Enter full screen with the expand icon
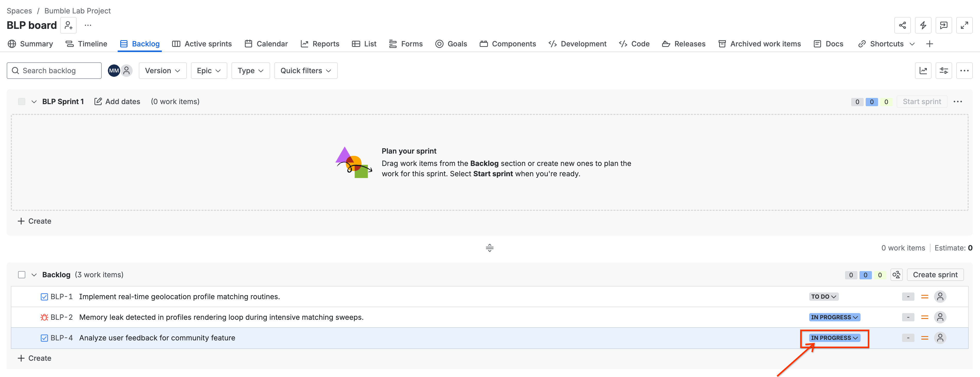980x377 pixels. click(964, 26)
